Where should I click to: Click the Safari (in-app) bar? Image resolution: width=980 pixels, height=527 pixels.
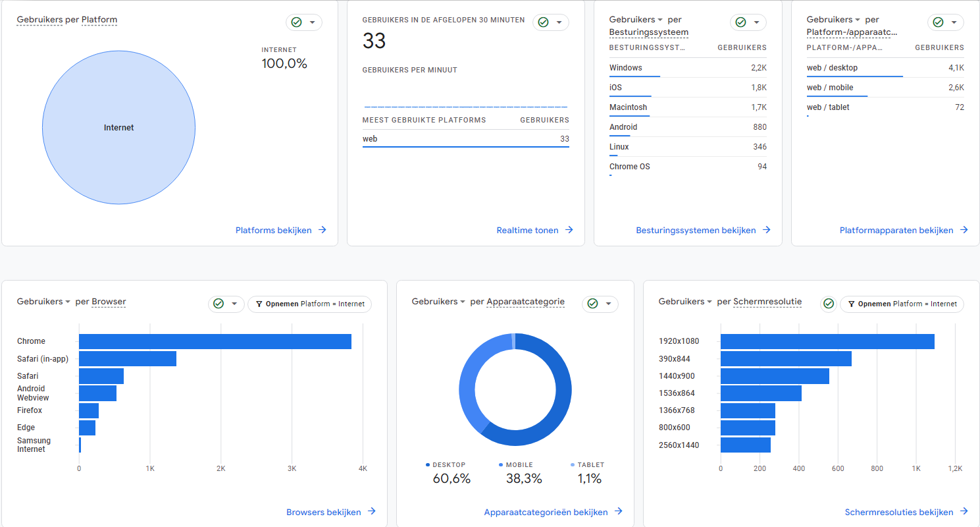click(128, 358)
